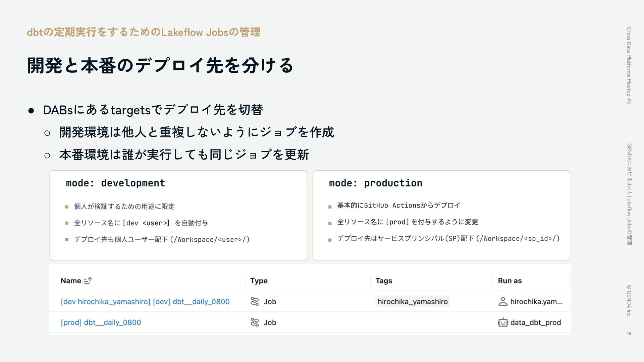Open the [prod] dbt__daily_0800 job link
The width and height of the screenshot is (644, 362).
click(101, 322)
